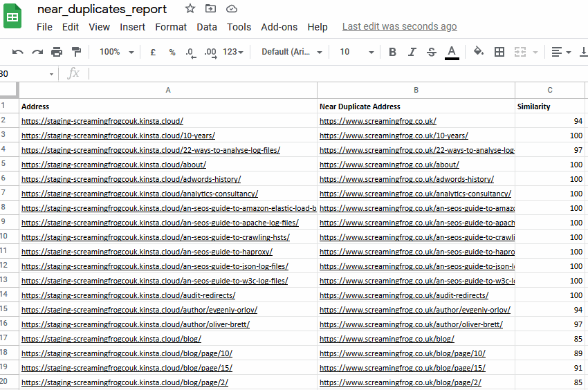Click the select-all corner box

[8, 90]
